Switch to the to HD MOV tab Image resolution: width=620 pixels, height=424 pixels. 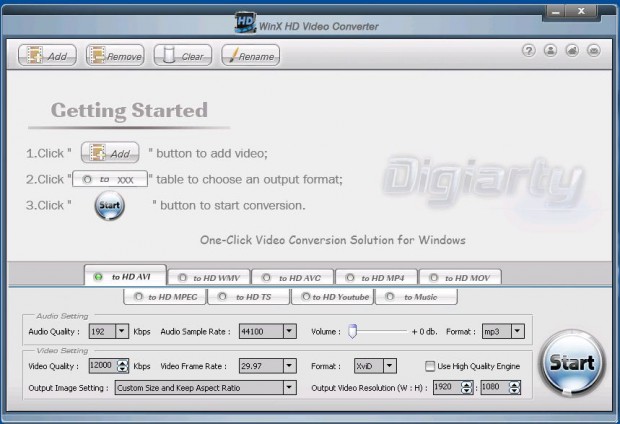click(x=460, y=278)
